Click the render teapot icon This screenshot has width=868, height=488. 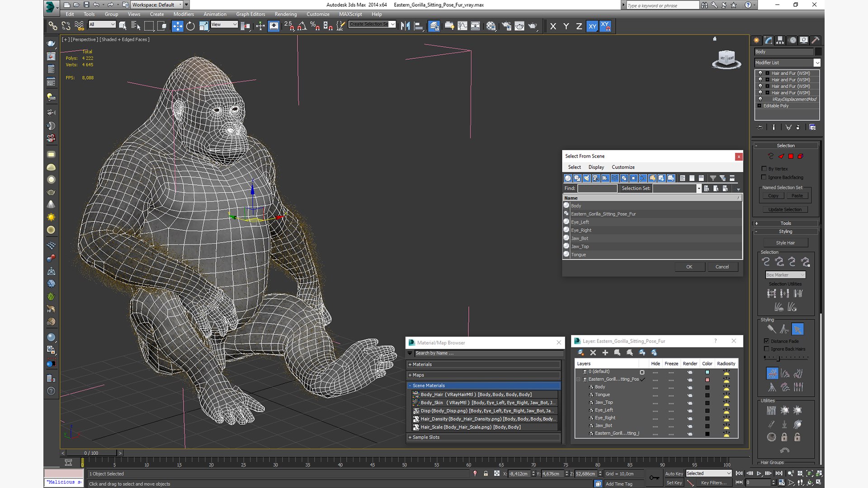[x=533, y=26]
